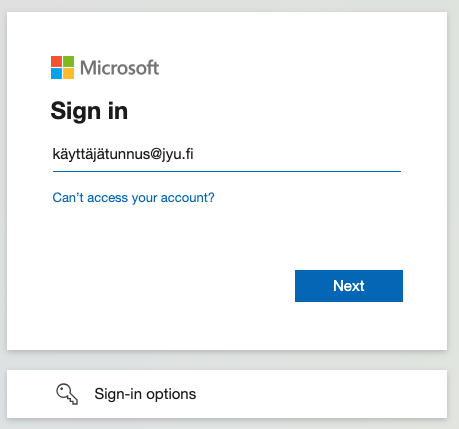Place cursor after jyu.fi in username box
The image size is (459, 429).
[195, 154]
